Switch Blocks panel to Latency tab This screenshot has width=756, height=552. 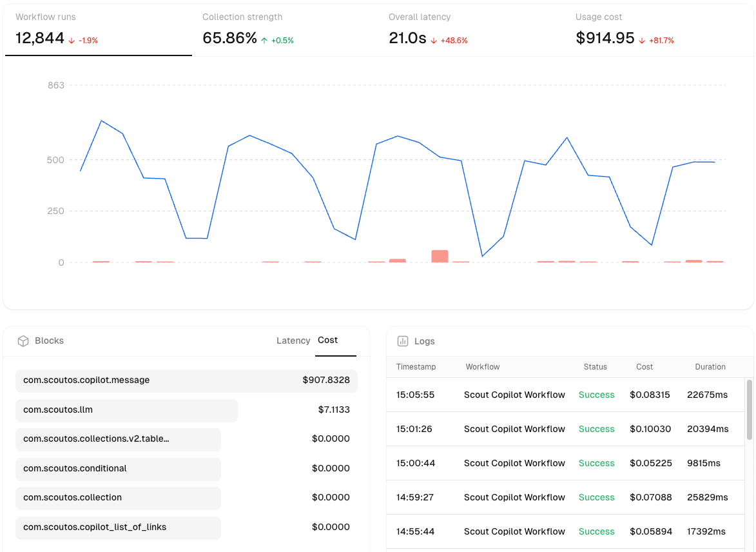coord(293,340)
